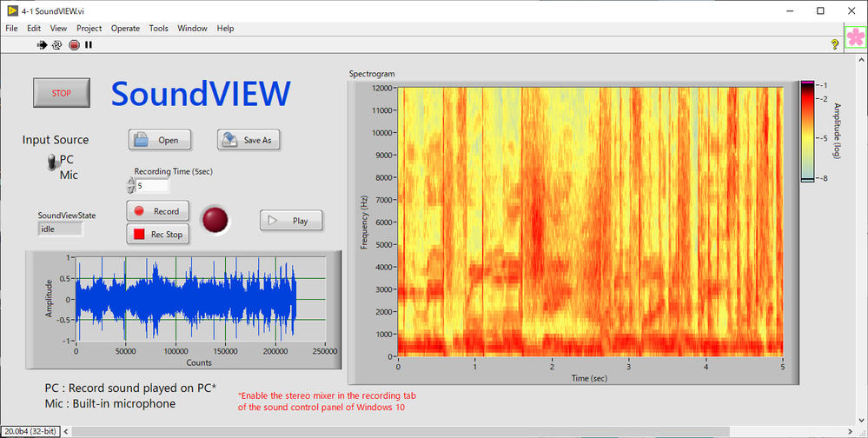This screenshot has height=438, width=868.
Task: Click the VI flower icon pane
Action: point(856,37)
